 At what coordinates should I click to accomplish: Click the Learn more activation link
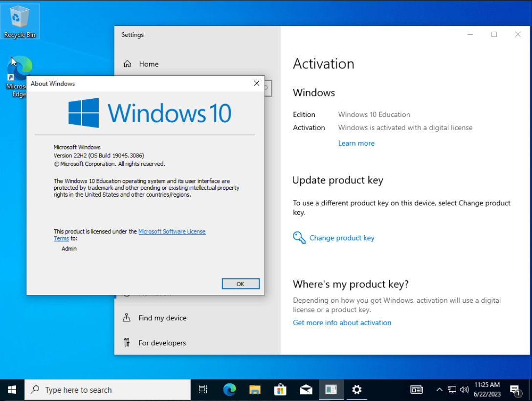[356, 143]
